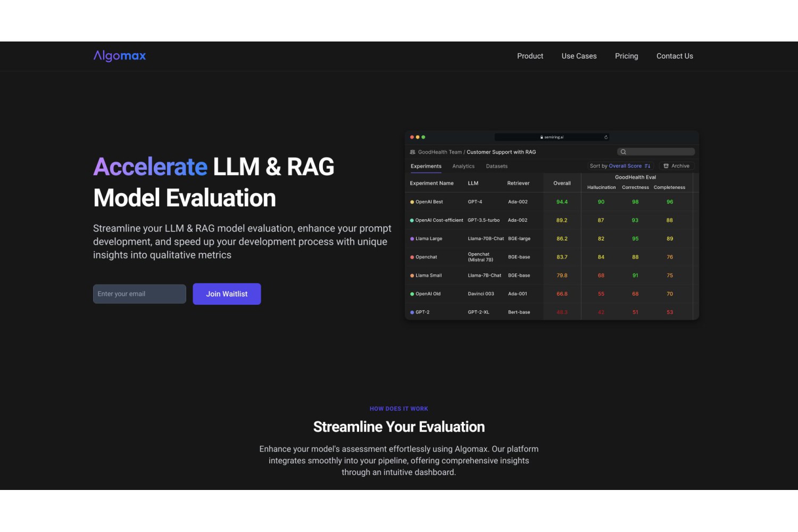Select the Openchat experiment name
Screen dimensions: 798x532
tap(426, 257)
